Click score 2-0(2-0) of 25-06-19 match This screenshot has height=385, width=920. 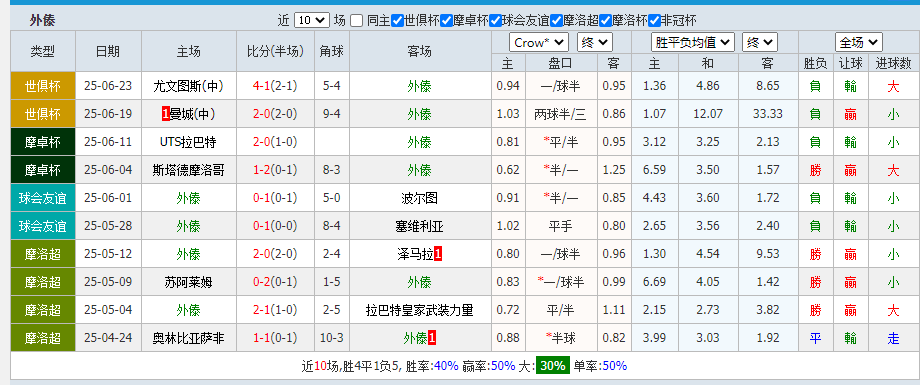tap(275, 114)
